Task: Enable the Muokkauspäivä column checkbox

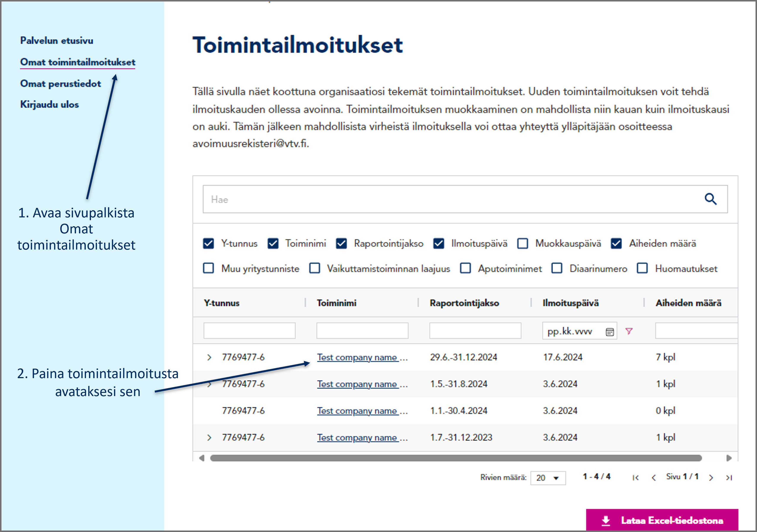Action: pyautogui.click(x=523, y=243)
